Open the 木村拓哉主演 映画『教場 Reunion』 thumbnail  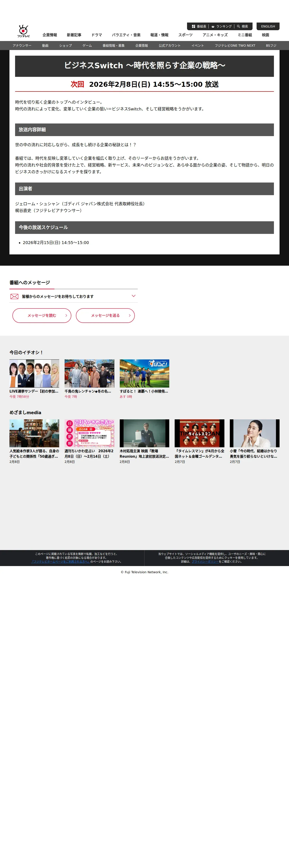[x=145, y=433]
